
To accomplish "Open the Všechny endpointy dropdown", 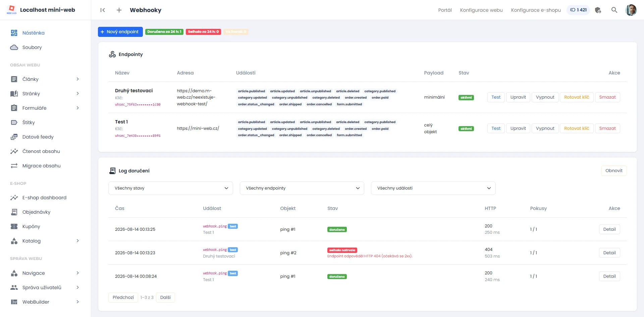I will [x=302, y=188].
